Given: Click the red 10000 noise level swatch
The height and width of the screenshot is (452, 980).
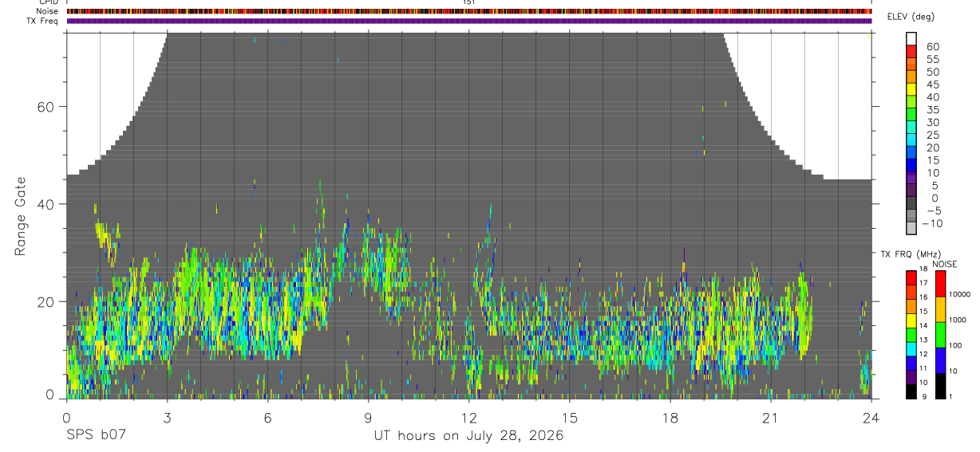Looking at the screenshot, I should coord(941,284).
